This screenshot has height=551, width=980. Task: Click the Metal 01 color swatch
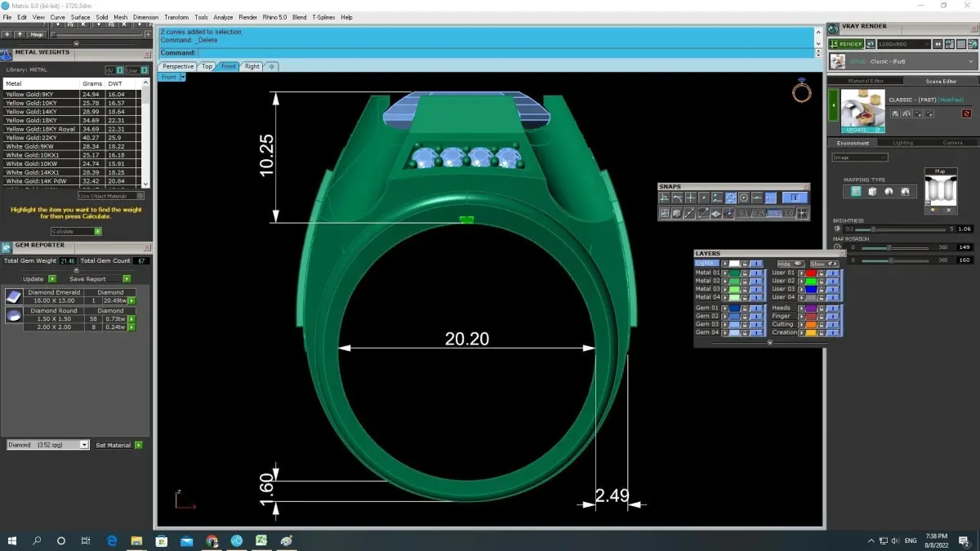tap(735, 273)
